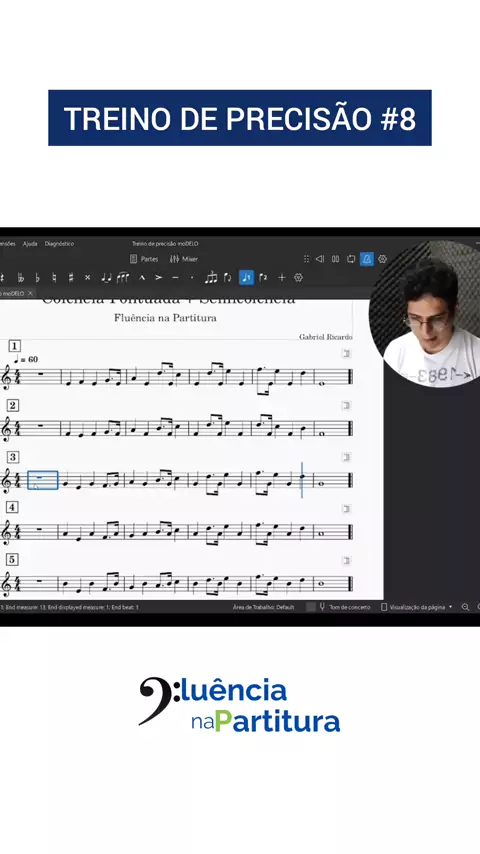This screenshot has height=854, width=480.
Task: Open the Diagnóstico menu
Action: tap(59, 244)
